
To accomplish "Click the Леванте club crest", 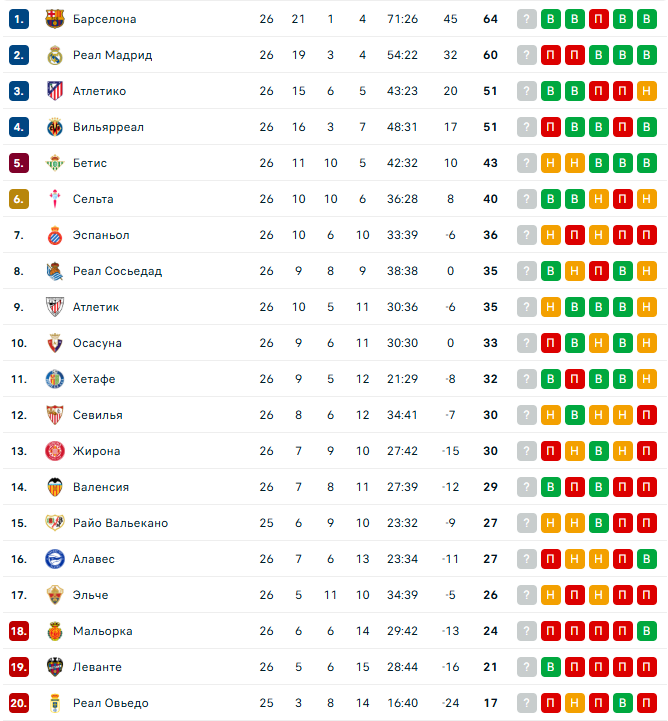I will point(55,667).
